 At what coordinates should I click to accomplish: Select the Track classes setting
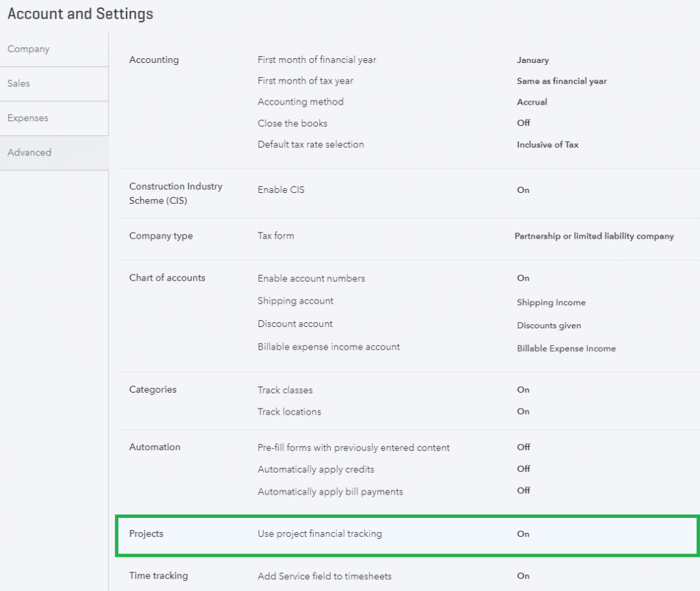click(x=285, y=390)
